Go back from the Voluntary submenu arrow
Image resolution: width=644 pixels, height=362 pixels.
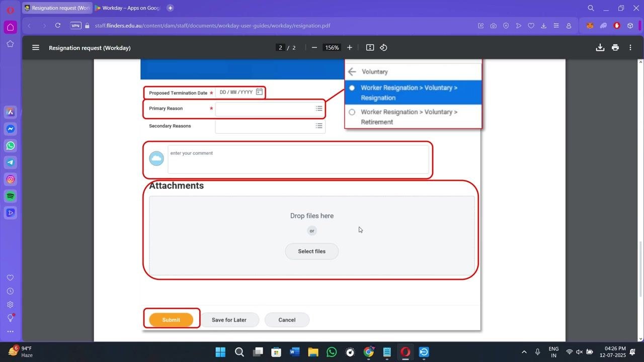pos(352,72)
